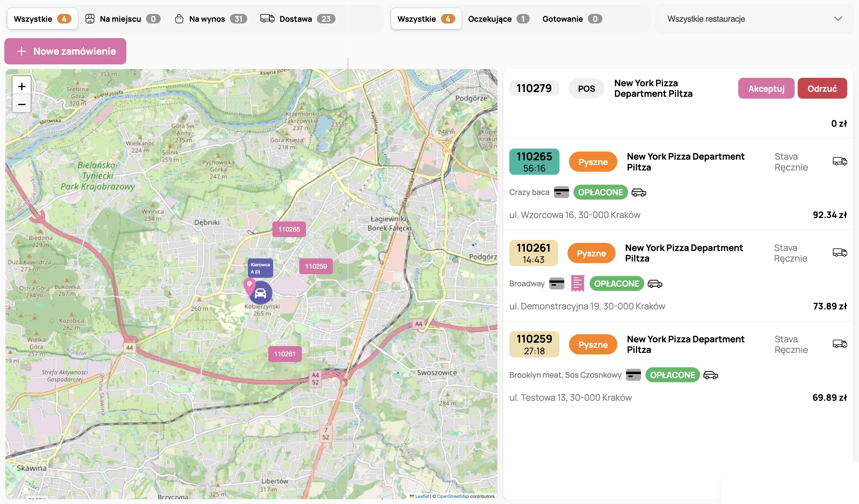Reject order 110279 with Odrzuć
This screenshot has height=504, width=859.
pyautogui.click(x=822, y=88)
